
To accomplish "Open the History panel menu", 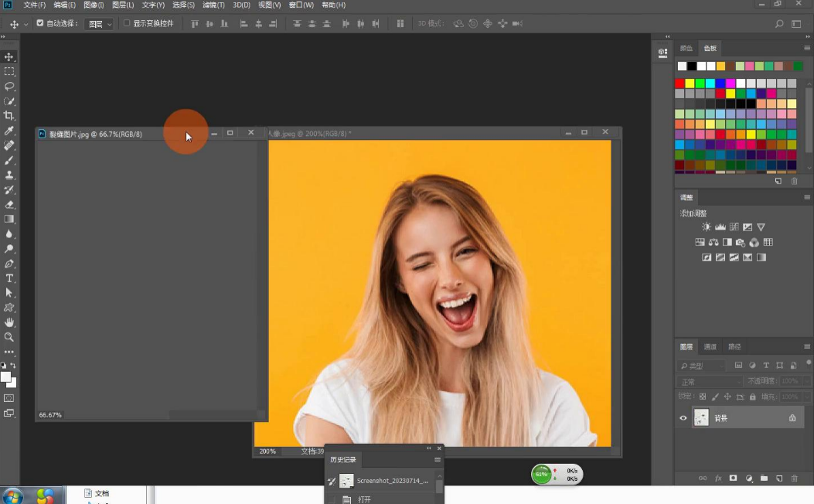I will 438,459.
